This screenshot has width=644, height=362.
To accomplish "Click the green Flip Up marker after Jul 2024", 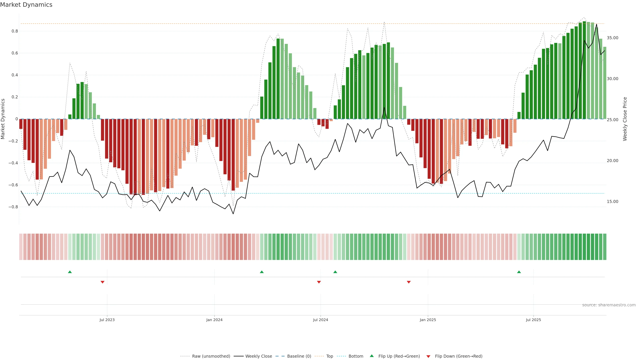I will click(335, 272).
